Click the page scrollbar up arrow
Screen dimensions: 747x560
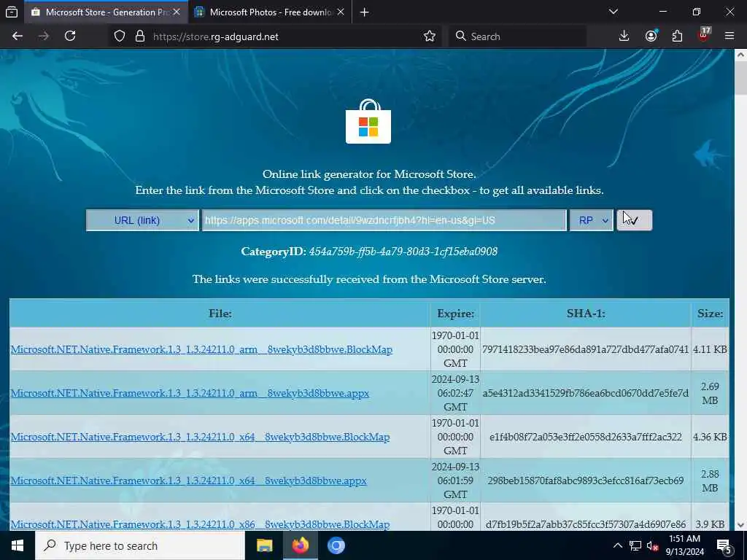[741, 55]
